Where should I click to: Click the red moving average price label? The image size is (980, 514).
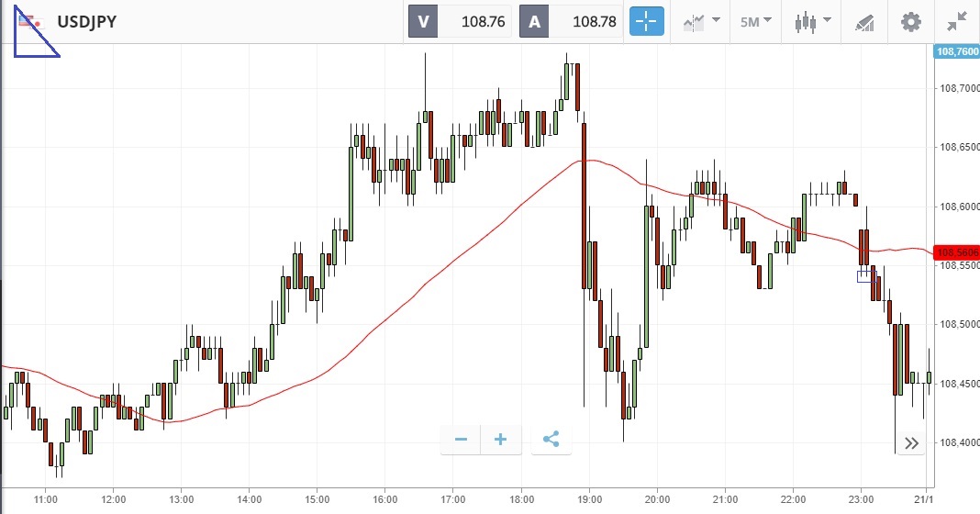(955, 252)
